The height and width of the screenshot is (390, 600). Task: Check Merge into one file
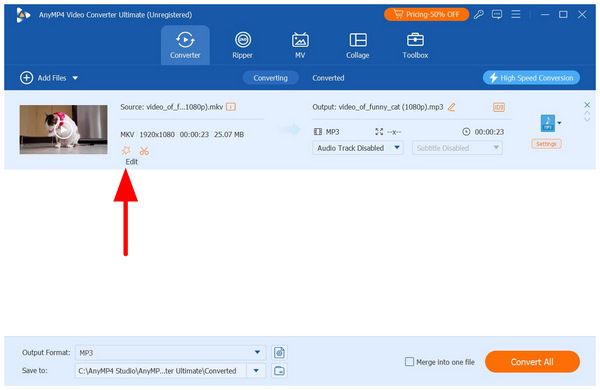tap(409, 362)
